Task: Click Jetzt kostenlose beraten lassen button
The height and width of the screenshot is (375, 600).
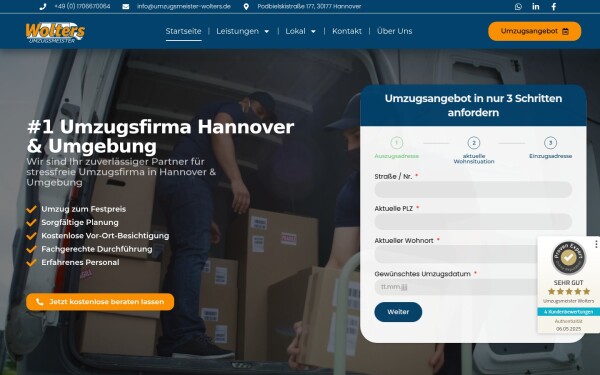Action: pos(100,302)
